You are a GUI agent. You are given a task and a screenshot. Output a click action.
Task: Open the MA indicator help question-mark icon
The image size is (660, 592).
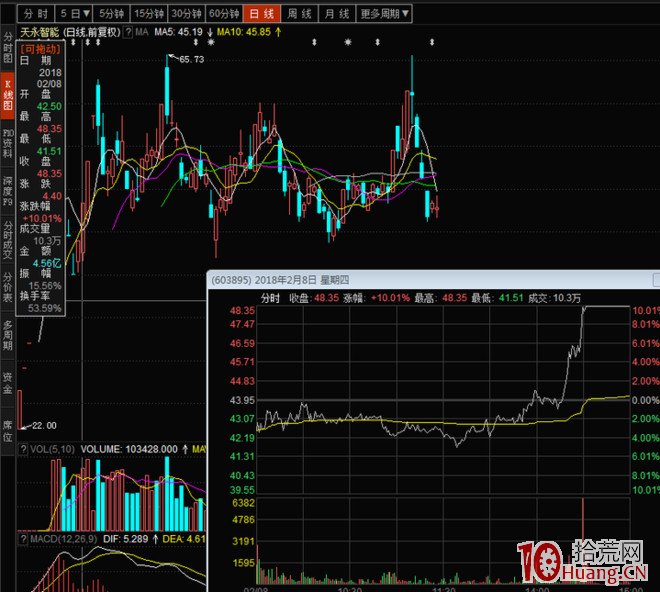tap(128, 32)
